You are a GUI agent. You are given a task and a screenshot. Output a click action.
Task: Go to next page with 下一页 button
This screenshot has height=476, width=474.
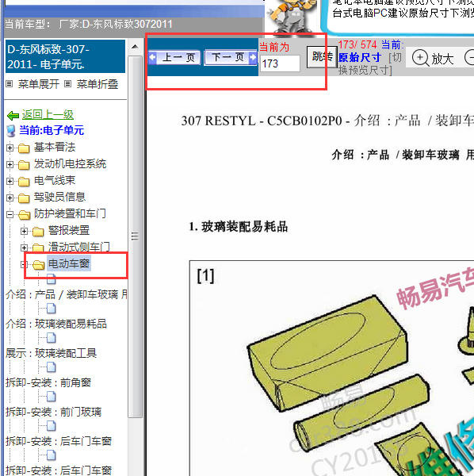tap(231, 57)
